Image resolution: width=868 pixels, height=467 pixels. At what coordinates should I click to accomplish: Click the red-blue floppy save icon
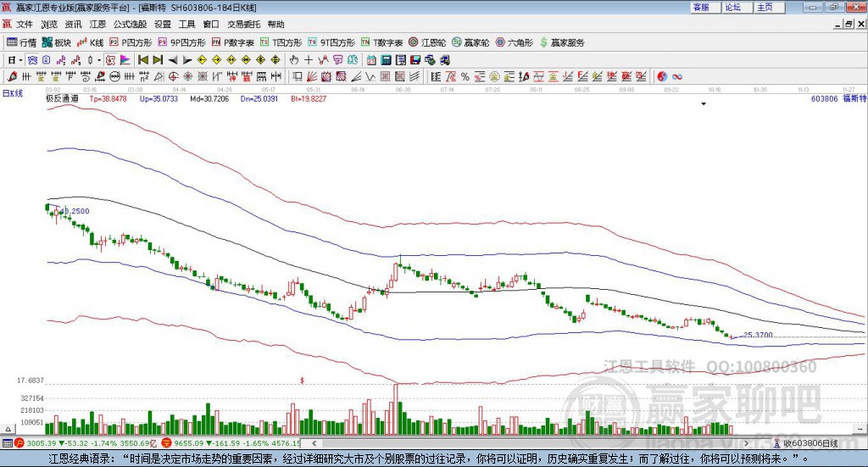click(415, 60)
